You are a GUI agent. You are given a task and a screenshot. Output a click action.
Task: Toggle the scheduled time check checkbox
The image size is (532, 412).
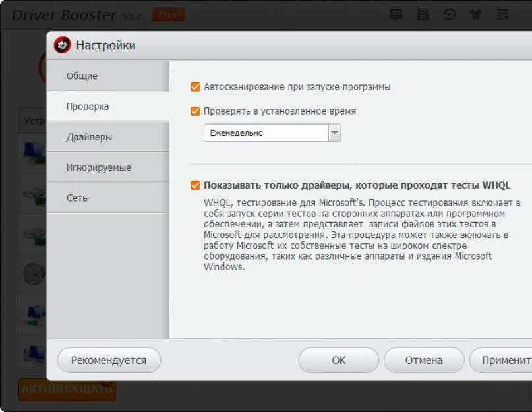[x=195, y=111]
